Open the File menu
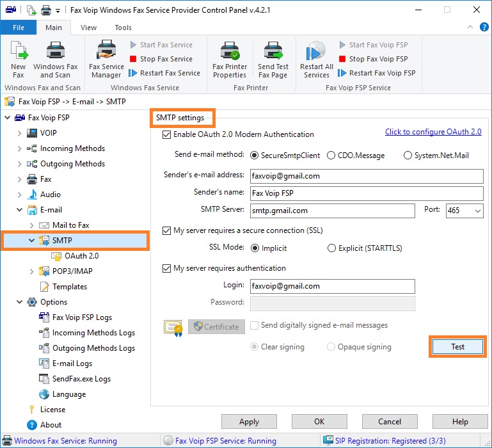The image size is (492, 448). (19, 28)
